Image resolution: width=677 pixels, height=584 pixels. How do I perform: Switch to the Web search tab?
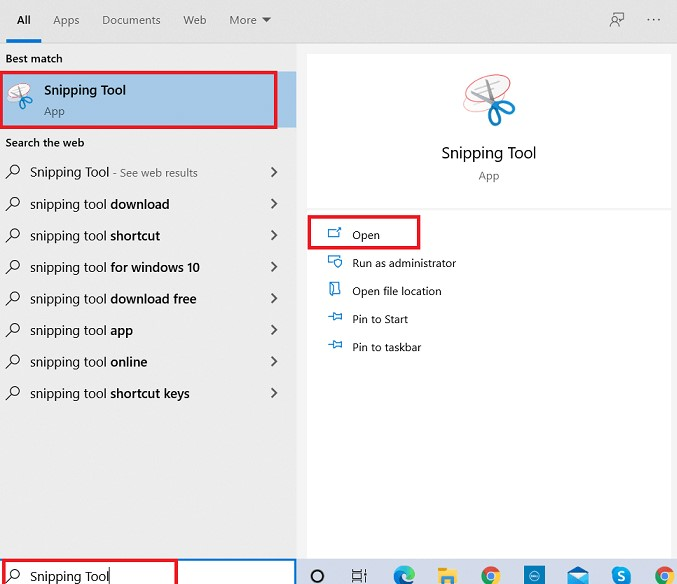coord(194,20)
